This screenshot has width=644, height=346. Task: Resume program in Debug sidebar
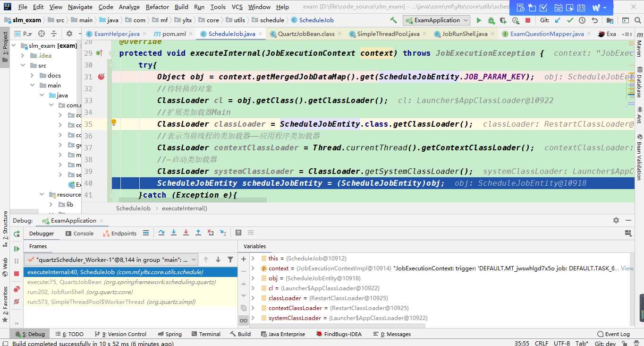[x=17, y=249]
